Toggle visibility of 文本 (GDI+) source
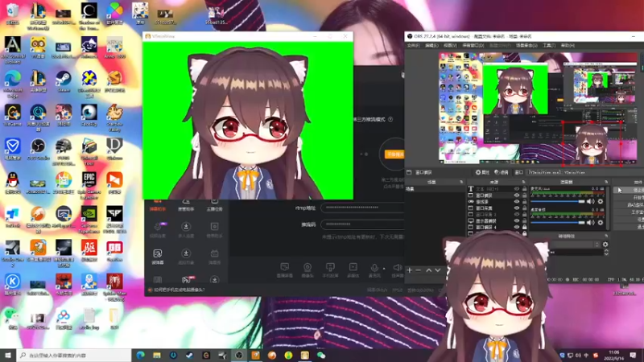Viewport: 644px width, 362px height. tap(517, 189)
